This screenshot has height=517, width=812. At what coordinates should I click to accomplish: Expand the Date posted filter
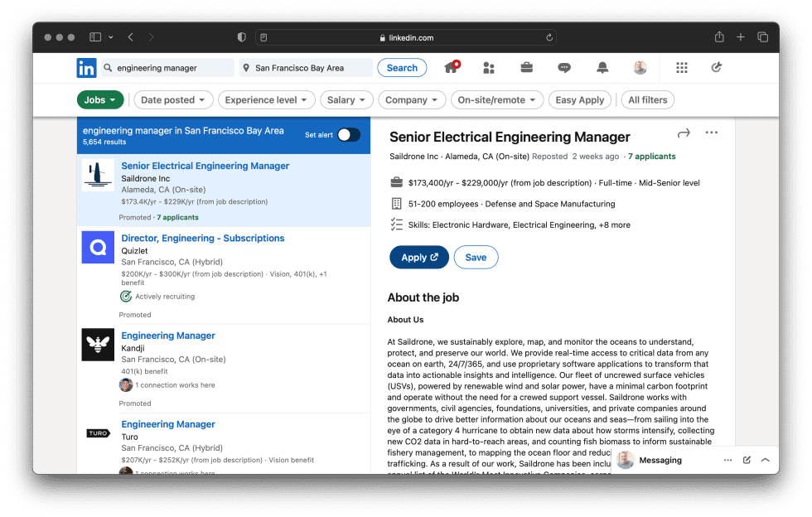172,100
